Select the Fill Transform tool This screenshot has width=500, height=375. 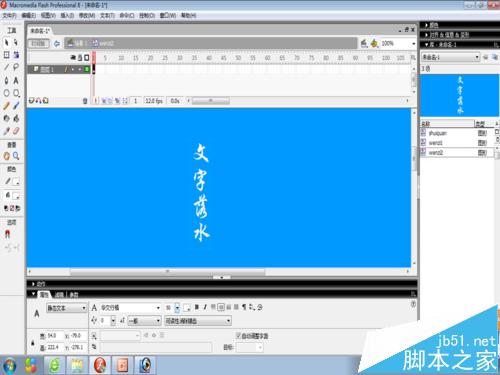[16, 55]
